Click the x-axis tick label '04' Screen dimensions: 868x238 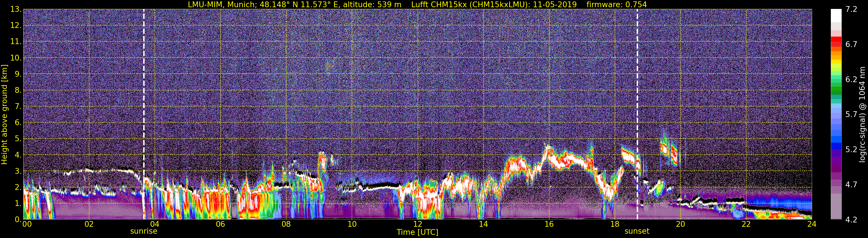(155, 224)
